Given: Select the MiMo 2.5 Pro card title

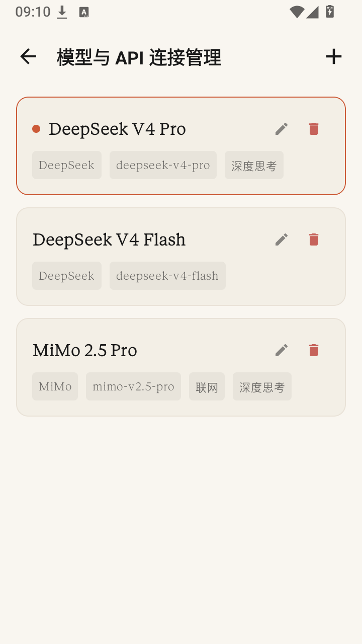Looking at the screenshot, I should pyautogui.click(x=85, y=351).
